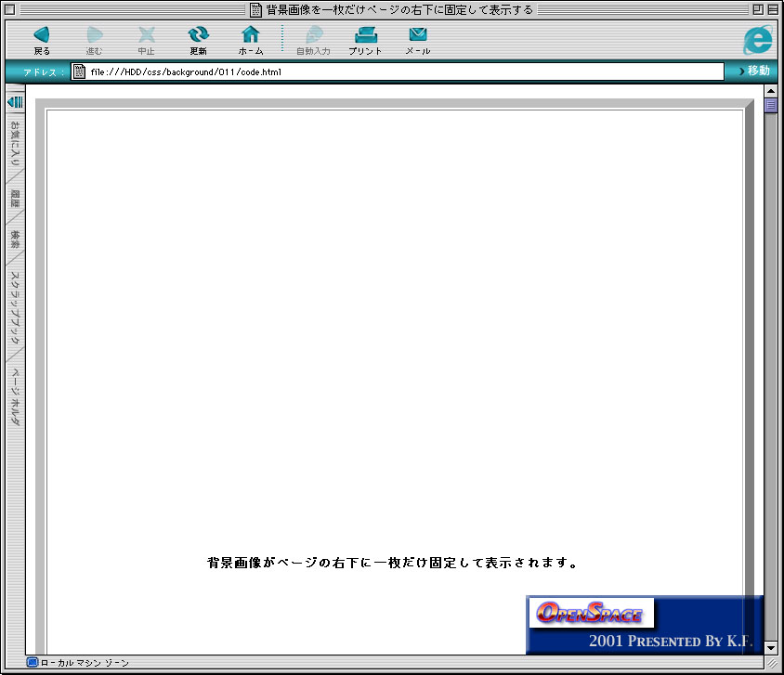Click the Back (戻る) arrow icon

coord(42,34)
